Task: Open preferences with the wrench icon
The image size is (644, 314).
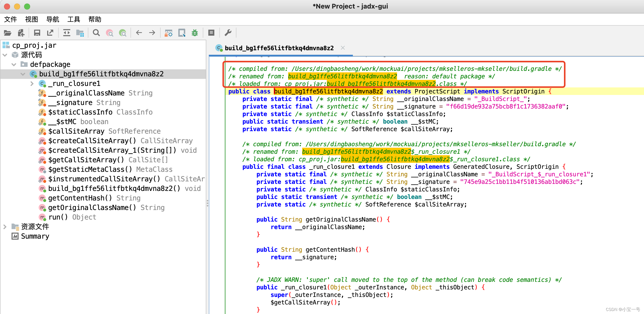Action: click(x=228, y=33)
